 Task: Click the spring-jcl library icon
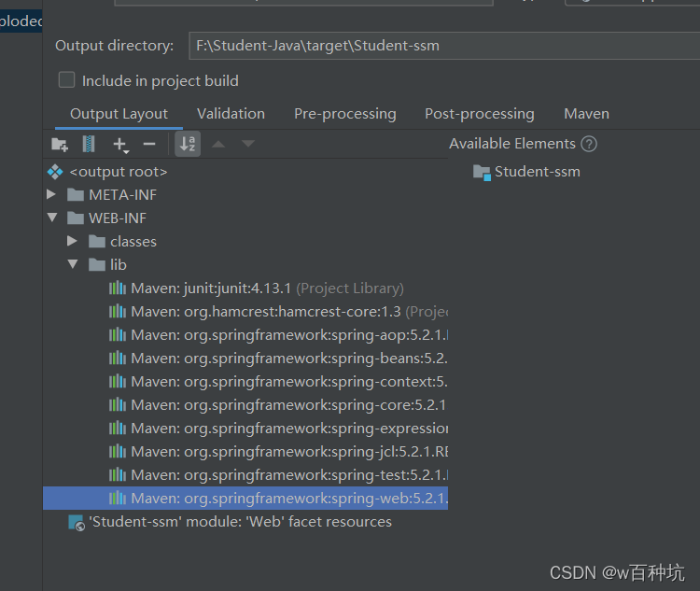(118, 451)
